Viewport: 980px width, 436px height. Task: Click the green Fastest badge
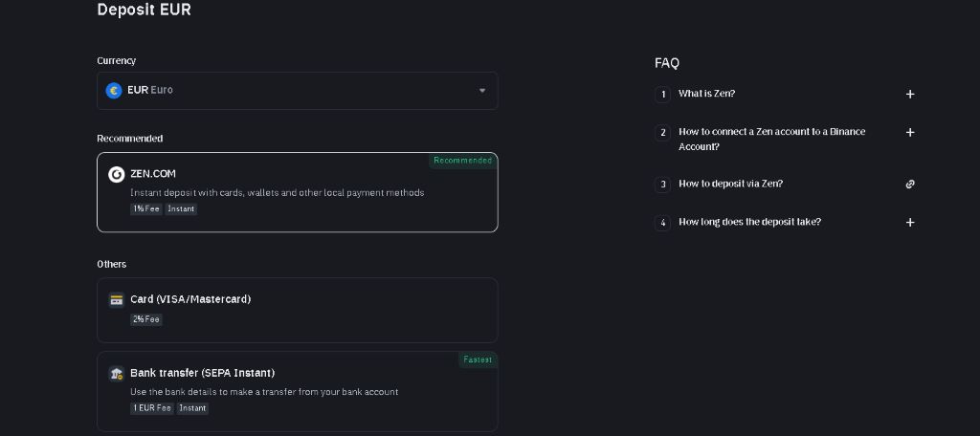[478, 360]
